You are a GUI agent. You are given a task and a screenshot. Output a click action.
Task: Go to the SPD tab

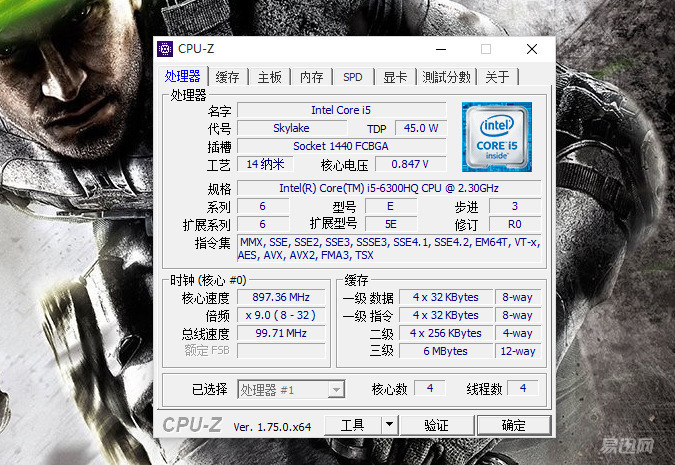pos(353,77)
